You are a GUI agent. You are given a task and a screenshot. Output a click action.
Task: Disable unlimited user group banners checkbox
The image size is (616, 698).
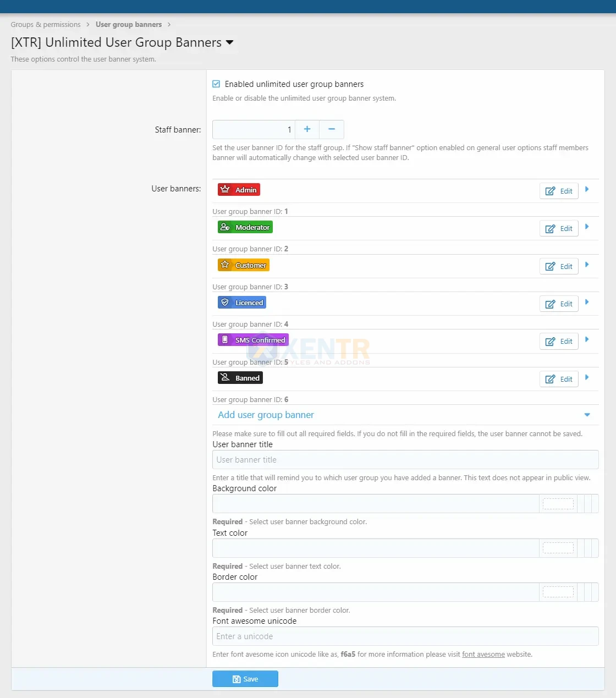[217, 84]
